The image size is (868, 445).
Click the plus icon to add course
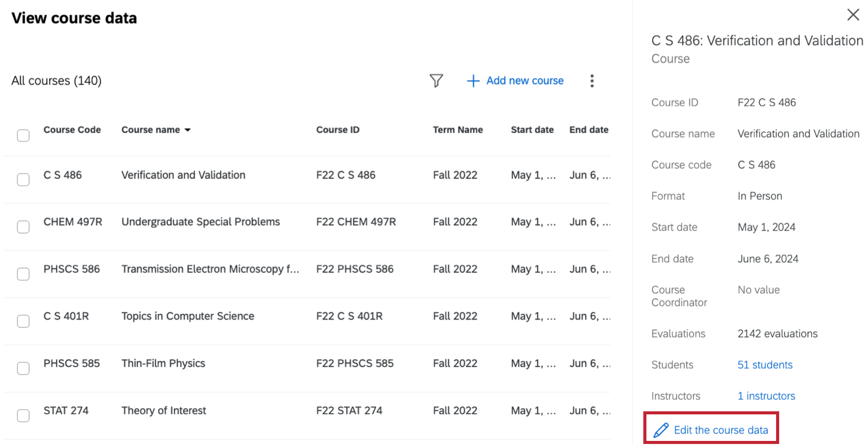pyautogui.click(x=473, y=81)
